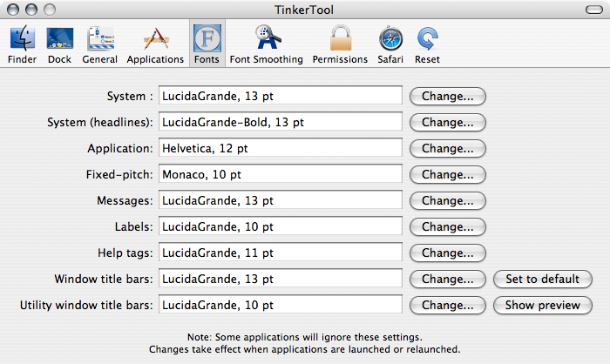Click the Labels font text field
Image resolution: width=610 pixels, height=364 pixels.
280,226
